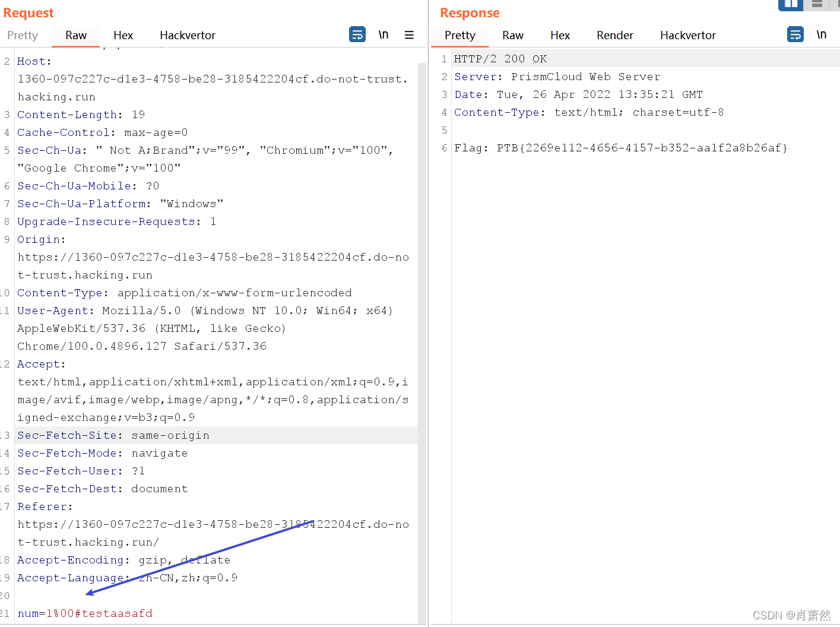Click the Response Date header line
Screen dimensions: 840x627
tap(579, 94)
